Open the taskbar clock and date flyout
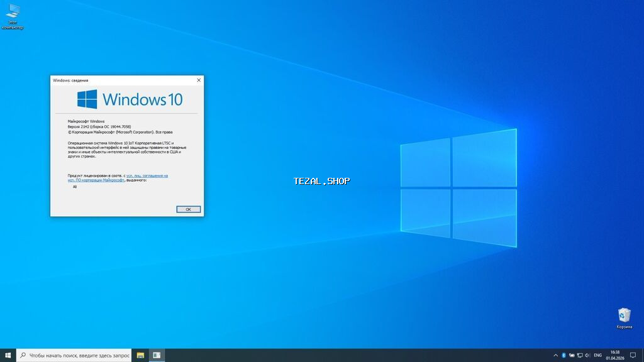 (614, 355)
